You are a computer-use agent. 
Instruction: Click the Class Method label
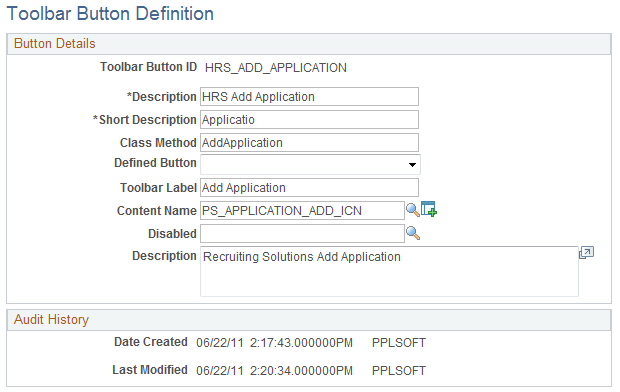click(158, 143)
